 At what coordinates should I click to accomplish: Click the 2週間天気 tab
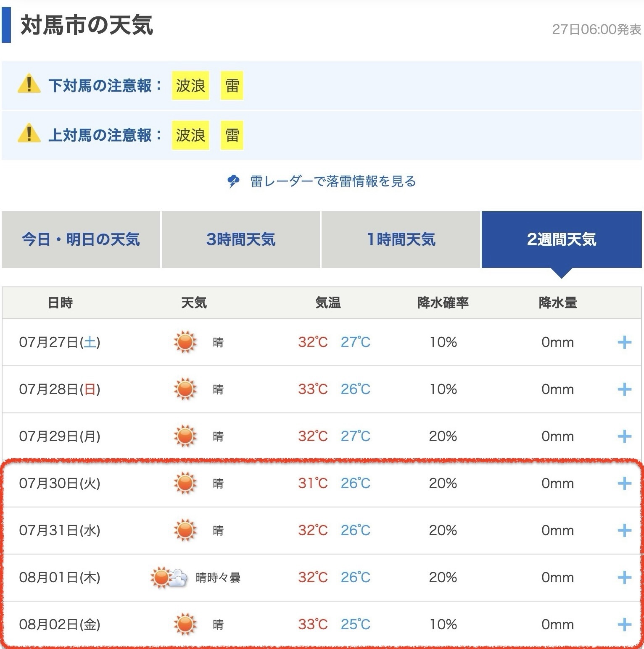coord(561,239)
